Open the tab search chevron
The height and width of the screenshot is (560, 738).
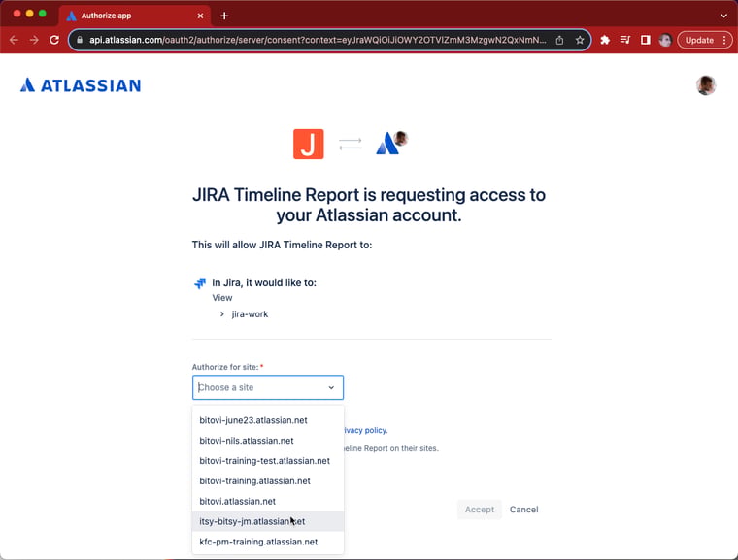click(x=723, y=16)
